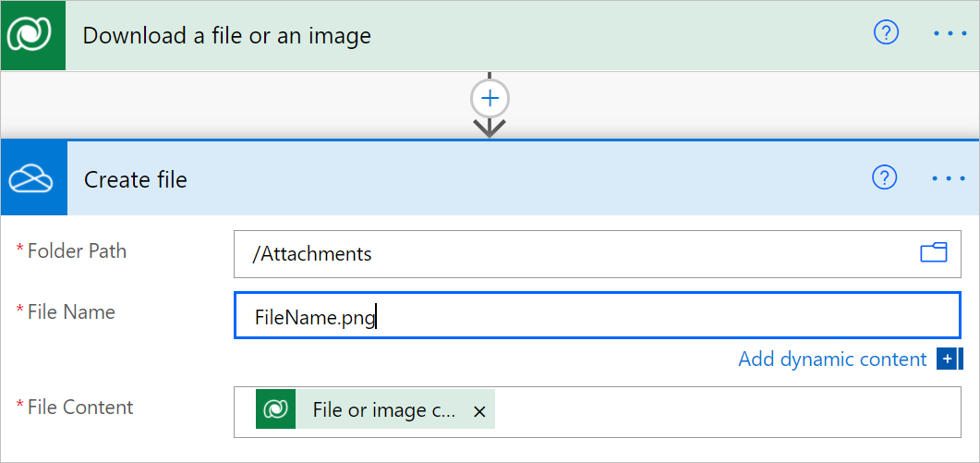This screenshot has width=980, height=463.
Task: Open help for Create file action
Action: 885,177
